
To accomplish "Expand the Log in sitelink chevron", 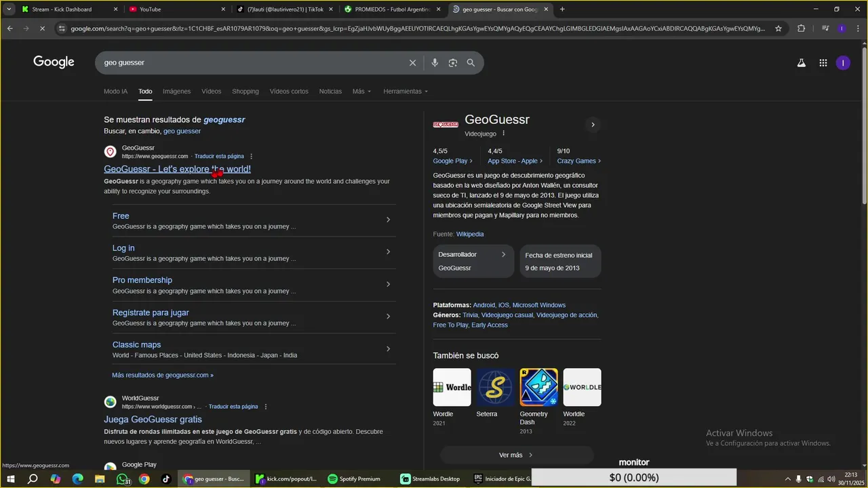I will point(388,252).
